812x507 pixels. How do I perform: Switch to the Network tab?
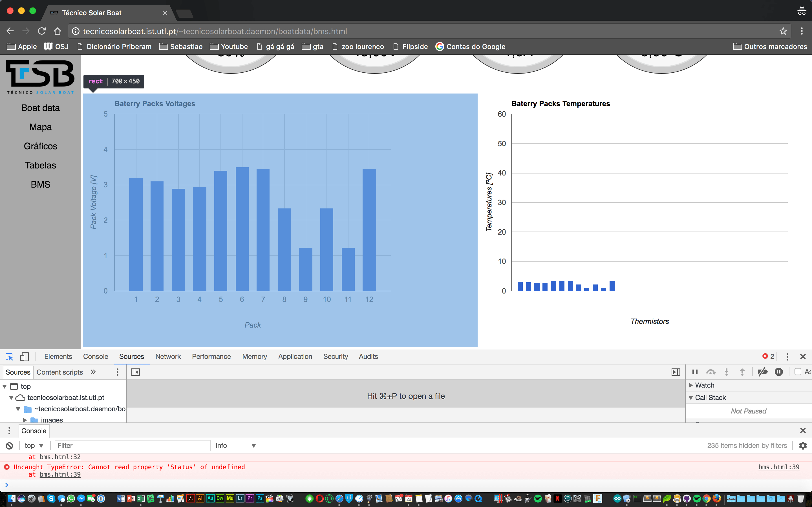coord(168,356)
